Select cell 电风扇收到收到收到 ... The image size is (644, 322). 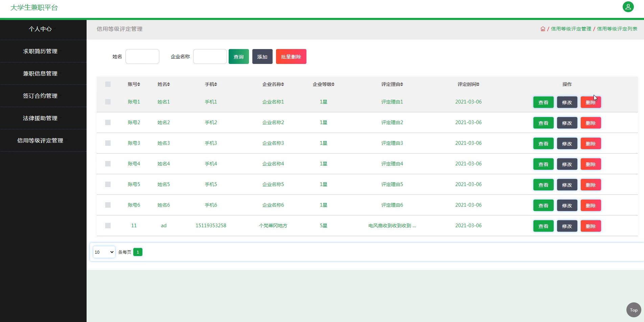[392, 226]
